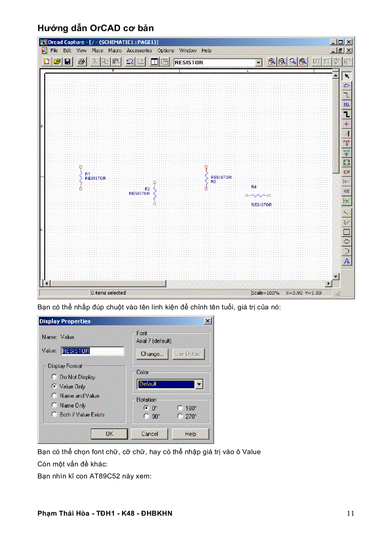
Task: Select the Place Text tool
Action: click(346, 261)
